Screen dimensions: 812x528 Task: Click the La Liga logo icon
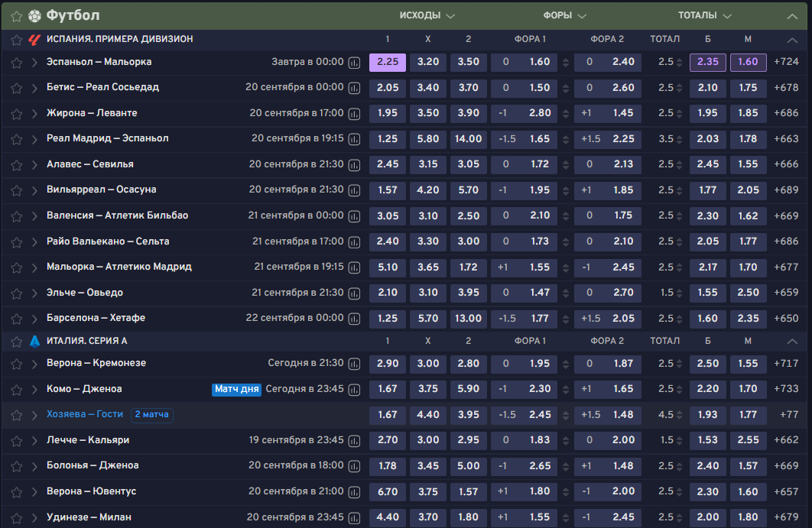(34, 39)
